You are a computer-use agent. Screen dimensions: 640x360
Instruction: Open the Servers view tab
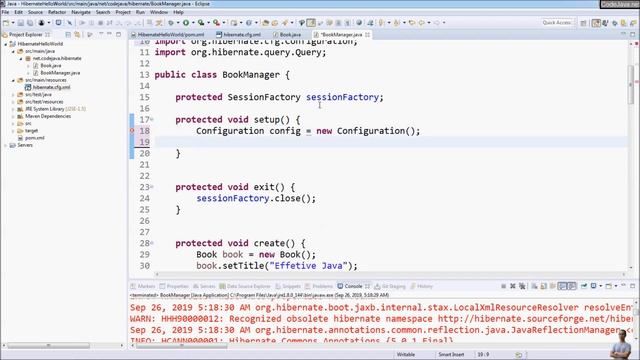pyautogui.click(x=204, y=287)
